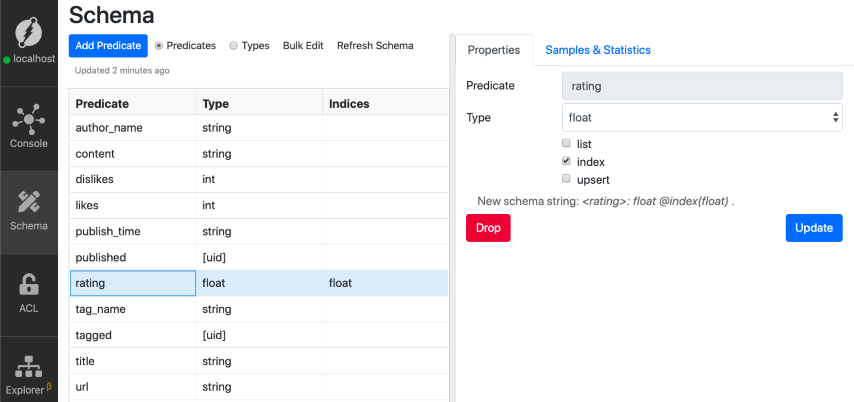Click the red Drop button
Image resolution: width=854 pixels, height=402 pixels.
coord(488,228)
